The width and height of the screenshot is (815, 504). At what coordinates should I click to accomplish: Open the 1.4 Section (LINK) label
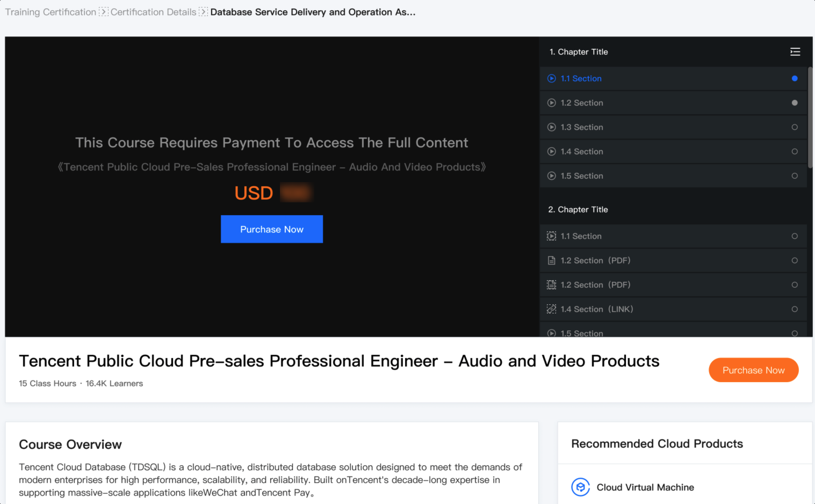click(x=597, y=309)
